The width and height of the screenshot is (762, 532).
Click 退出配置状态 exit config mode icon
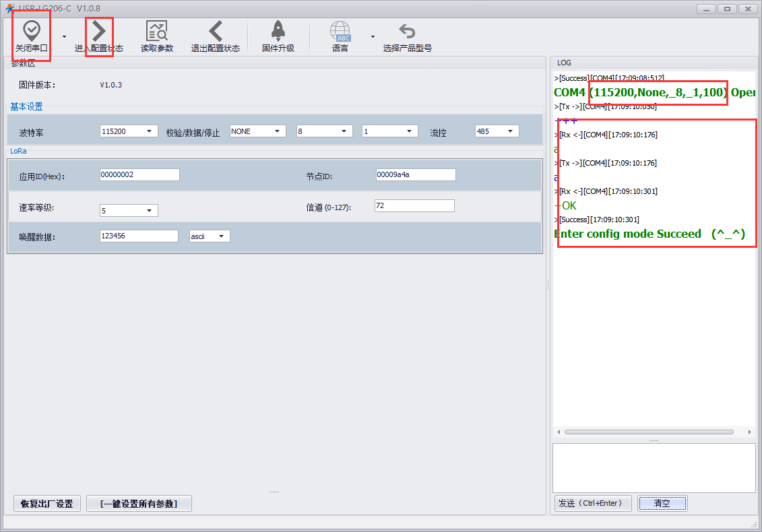216,31
